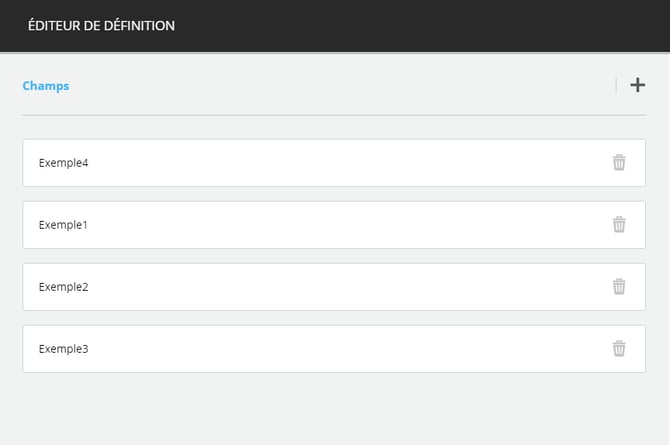Click the Exemple1 name text
This screenshot has width=670, height=445.
(x=63, y=225)
